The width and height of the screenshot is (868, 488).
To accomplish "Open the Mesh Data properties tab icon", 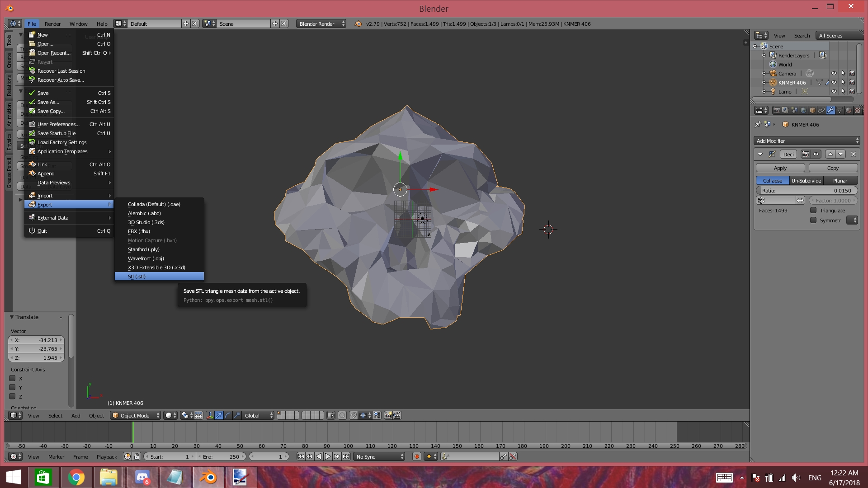I will click(x=840, y=110).
